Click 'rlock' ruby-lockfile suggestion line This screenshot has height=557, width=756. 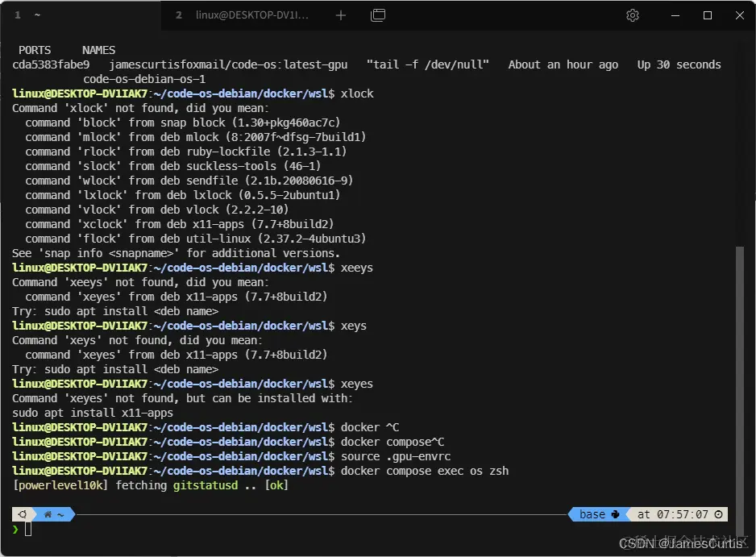click(x=186, y=152)
